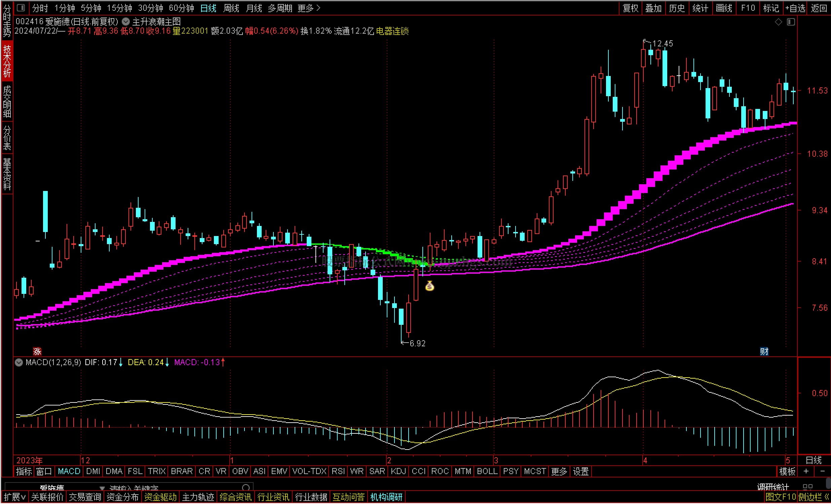Image resolution: width=831 pixels, height=504 pixels.
Task: Open the stock name dropdown arrow in bottom bar
Action: point(102,488)
